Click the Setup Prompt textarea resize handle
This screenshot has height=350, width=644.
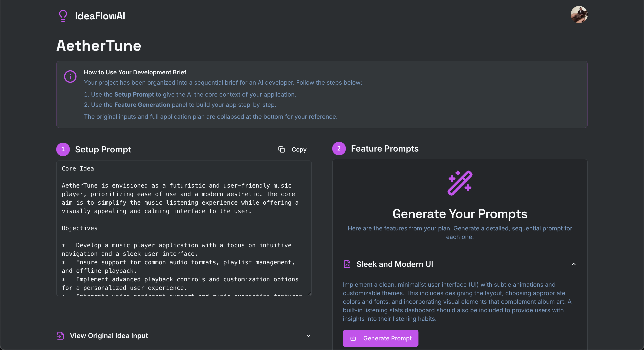[310, 294]
